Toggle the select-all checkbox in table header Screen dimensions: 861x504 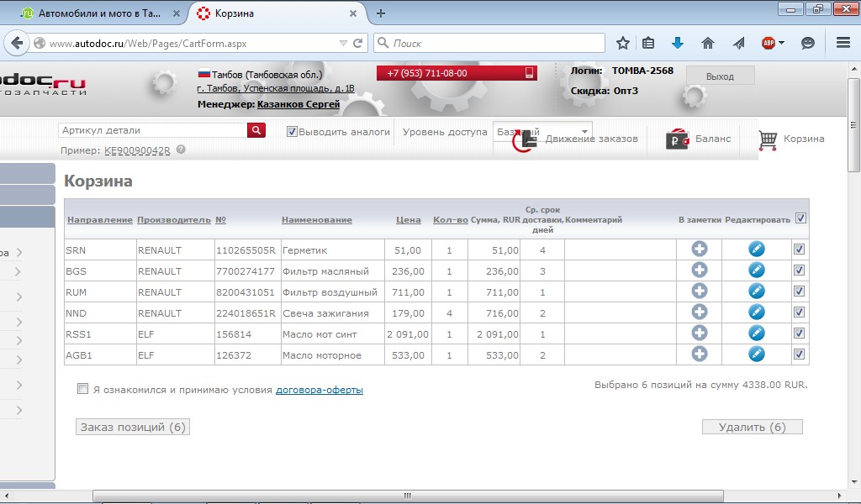800,218
